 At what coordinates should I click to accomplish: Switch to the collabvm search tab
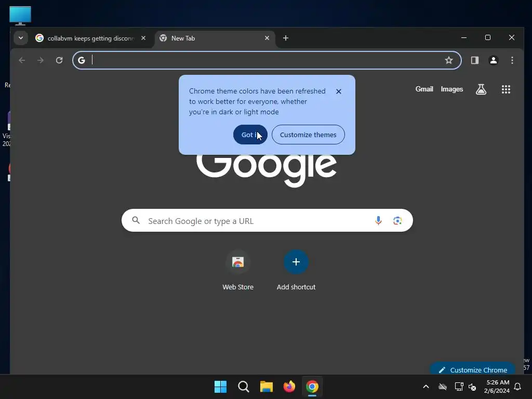point(91,38)
